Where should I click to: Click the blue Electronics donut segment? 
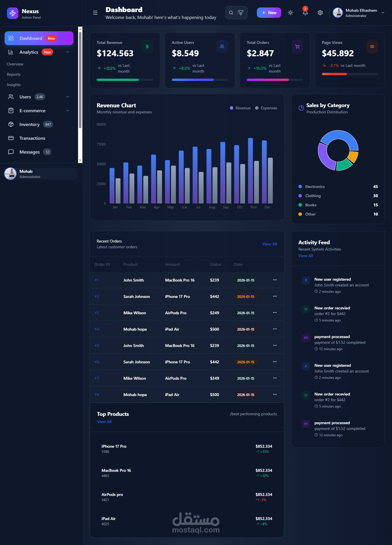point(341,135)
